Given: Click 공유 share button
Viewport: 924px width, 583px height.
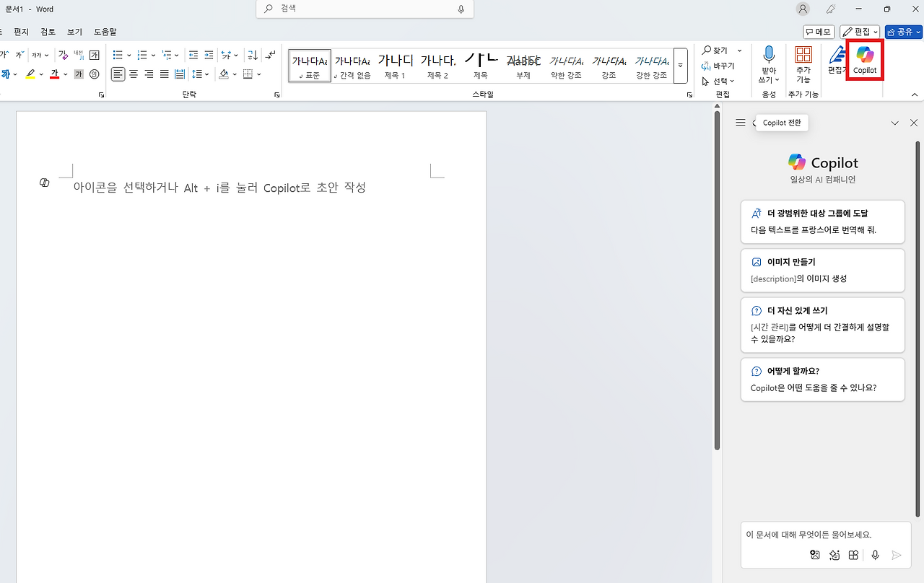Looking at the screenshot, I should pyautogui.click(x=904, y=32).
